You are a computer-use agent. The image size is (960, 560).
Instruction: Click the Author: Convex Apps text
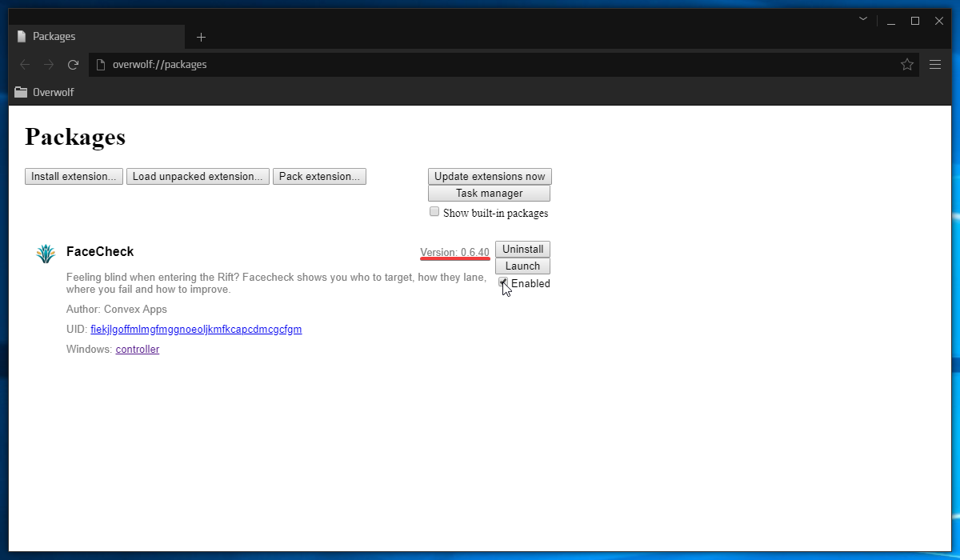click(x=117, y=310)
